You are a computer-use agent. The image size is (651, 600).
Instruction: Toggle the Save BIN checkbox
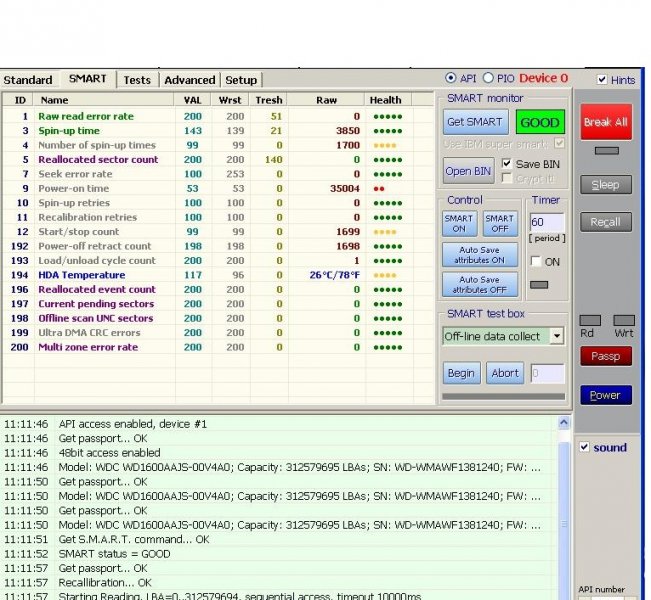(507, 164)
